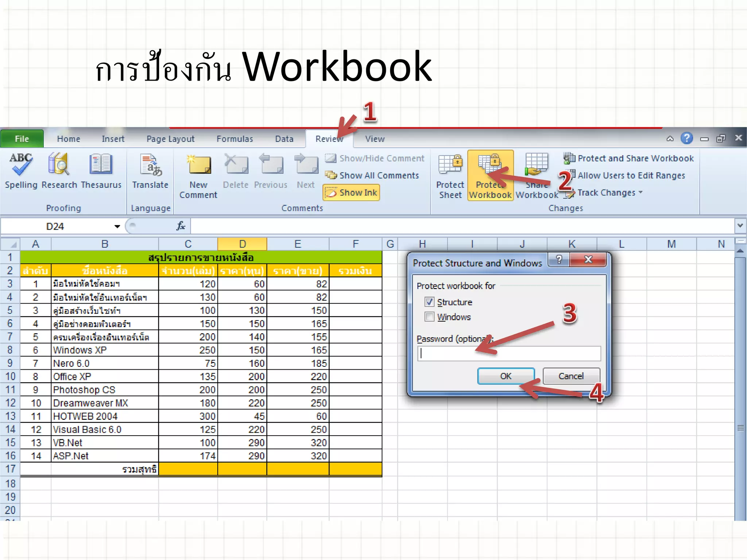Screen dimensions: 747x560
Task: Go to Next comment
Action: 306,171
